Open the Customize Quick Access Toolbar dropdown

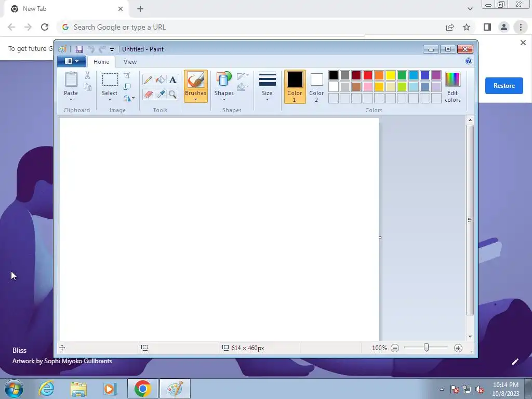112,49
